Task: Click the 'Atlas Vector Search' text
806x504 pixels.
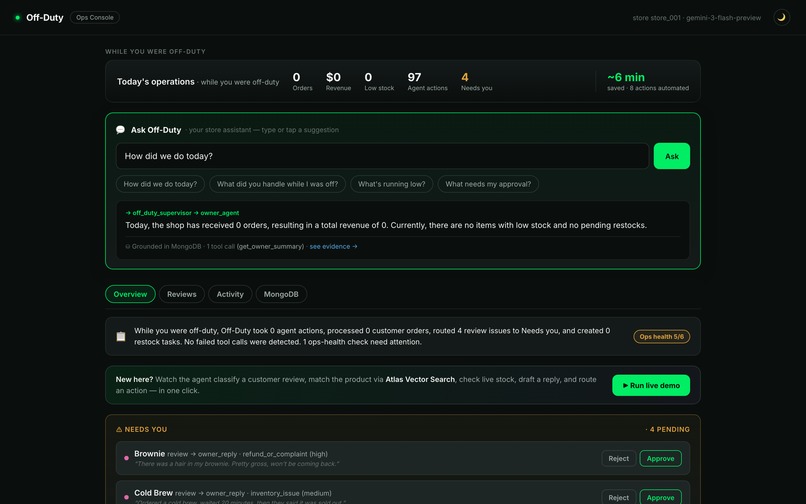Action: 420,380
